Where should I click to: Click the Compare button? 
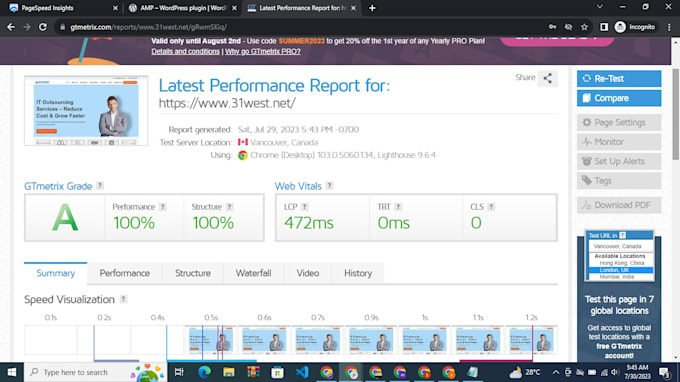tap(619, 98)
